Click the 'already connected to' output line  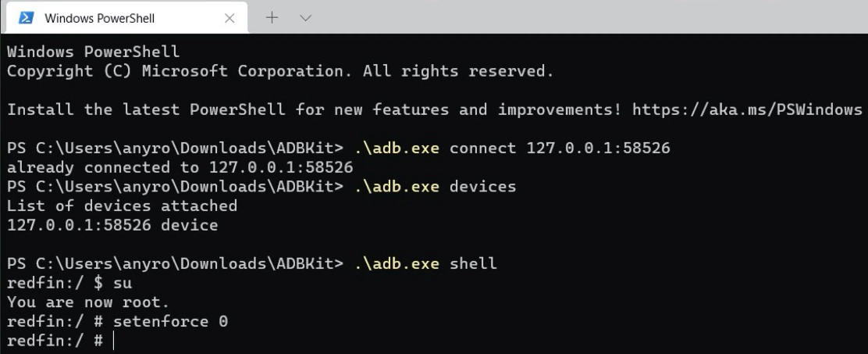pos(180,167)
